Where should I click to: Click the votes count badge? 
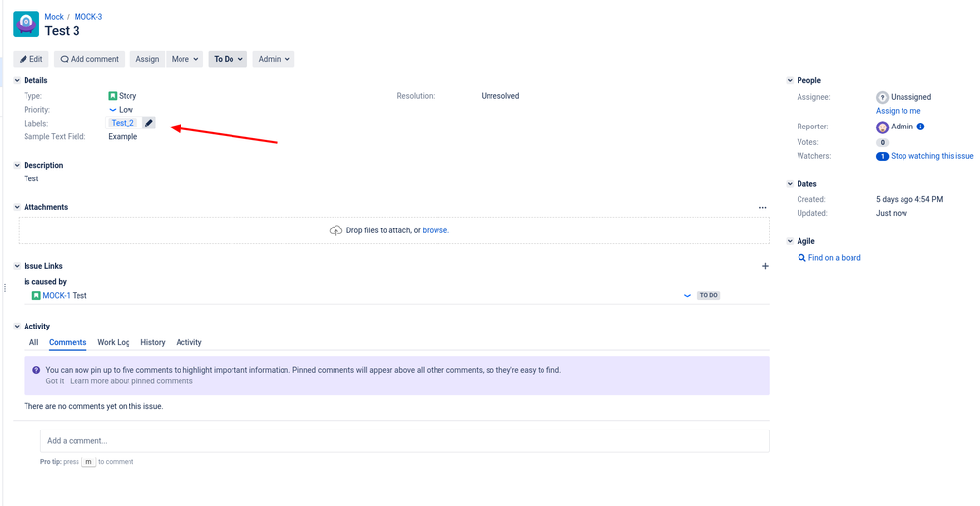coord(883,143)
